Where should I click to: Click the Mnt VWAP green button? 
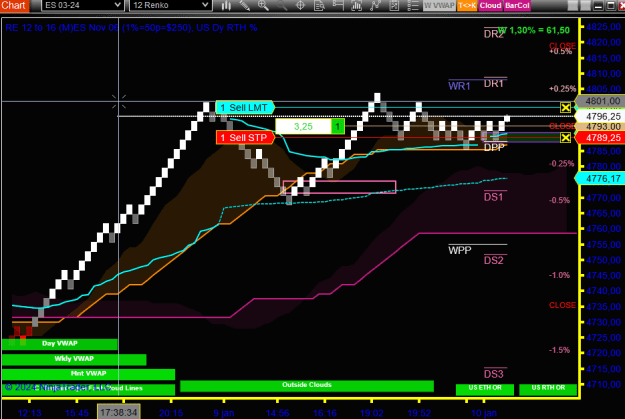point(88,374)
